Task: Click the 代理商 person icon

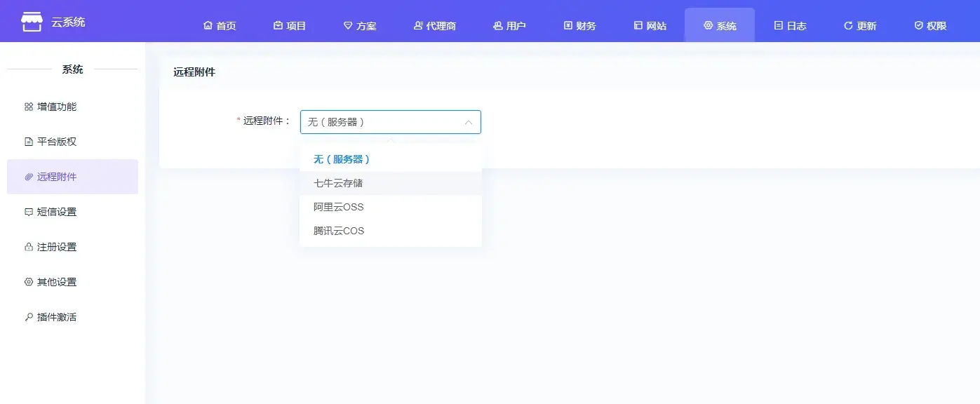Action: (x=418, y=26)
